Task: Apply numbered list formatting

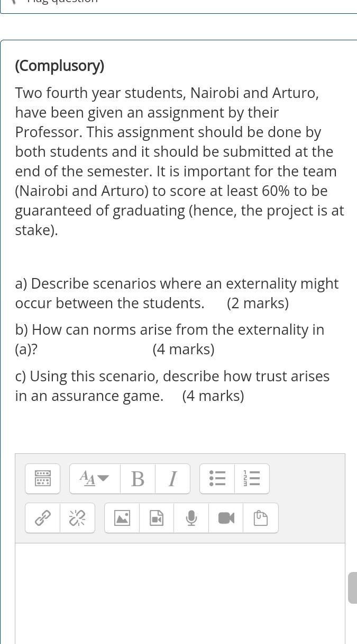Action: (x=252, y=478)
